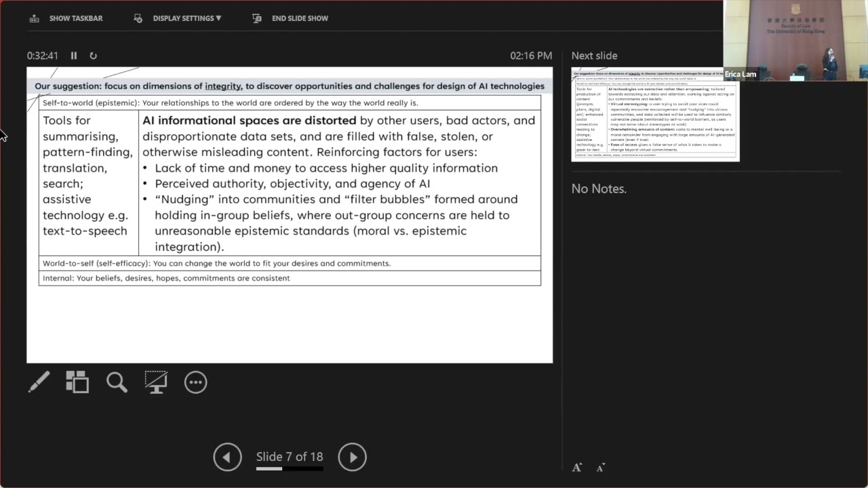Click the slide progress bar below counter
868x488 pixels.
[x=290, y=468]
